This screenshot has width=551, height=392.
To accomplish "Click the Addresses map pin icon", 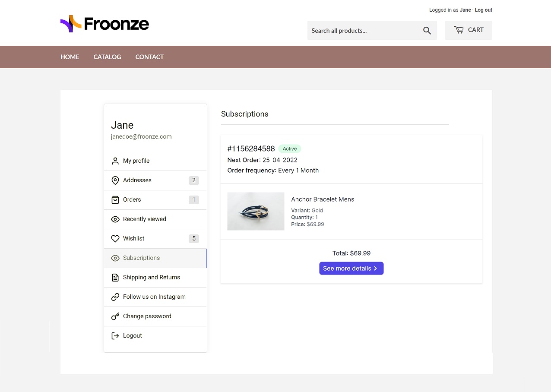I will pos(115,180).
